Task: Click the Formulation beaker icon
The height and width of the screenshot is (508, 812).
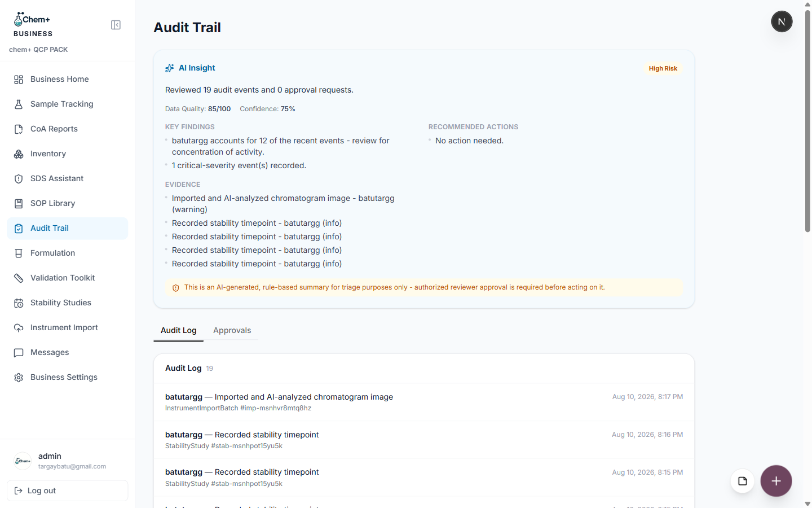Action: (19, 253)
